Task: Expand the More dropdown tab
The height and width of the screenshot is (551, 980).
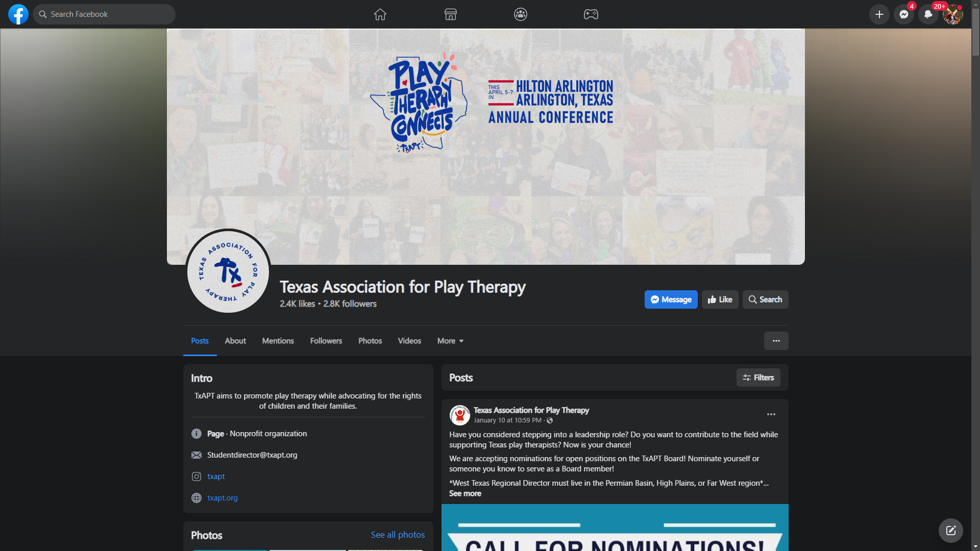Action: click(450, 341)
